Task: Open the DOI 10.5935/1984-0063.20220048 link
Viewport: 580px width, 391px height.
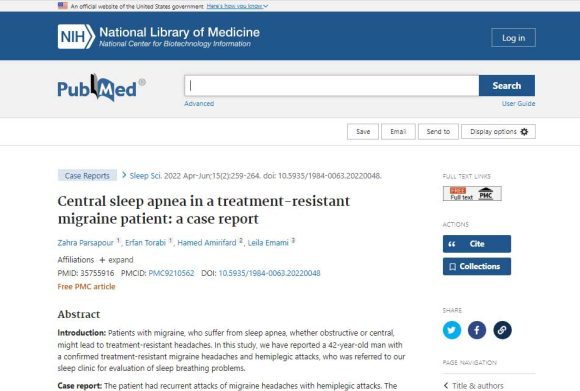Action: click(x=269, y=273)
